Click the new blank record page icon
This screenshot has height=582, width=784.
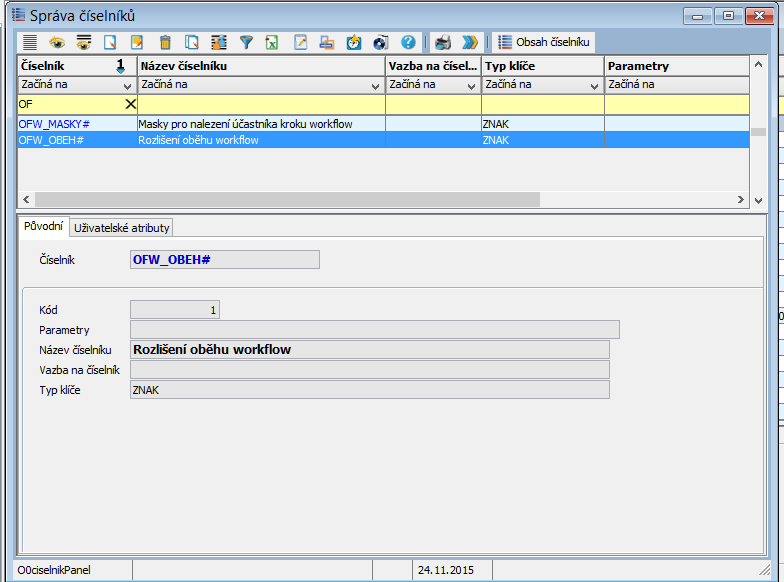pos(111,43)
